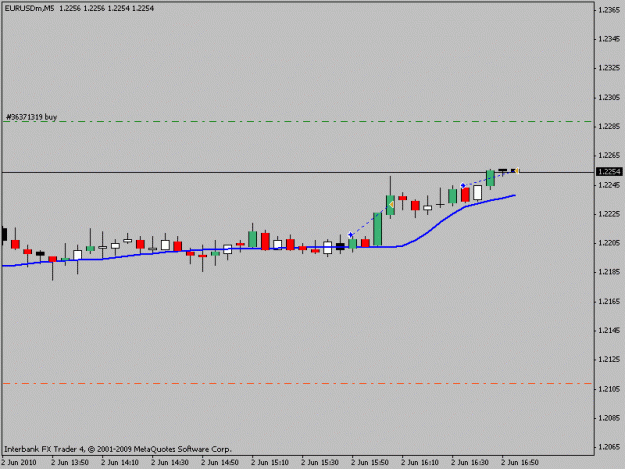This screenshot has height=469, width=625.
Task: Click the 2 Jun 15:30 time label
Action: 320,463
